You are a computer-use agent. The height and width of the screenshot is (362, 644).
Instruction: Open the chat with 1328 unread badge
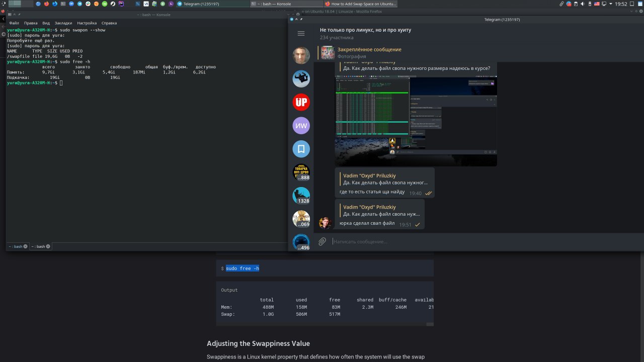tap(301, 196)
